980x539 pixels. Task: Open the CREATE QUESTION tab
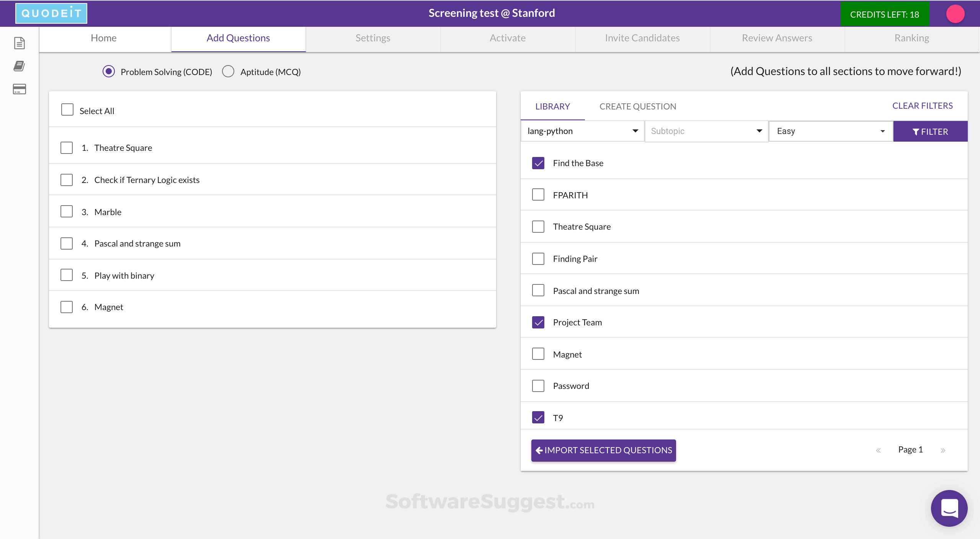click(x=638, y=106)
